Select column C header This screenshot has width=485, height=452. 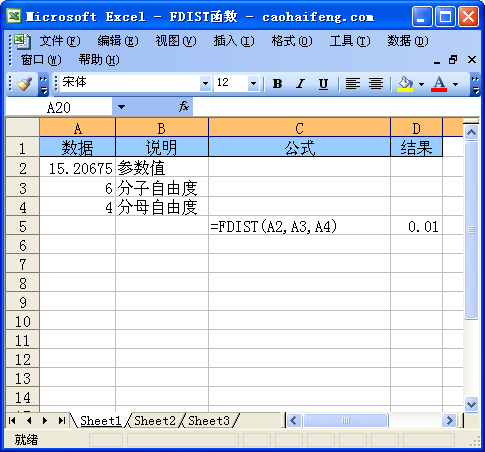point(299,128)
